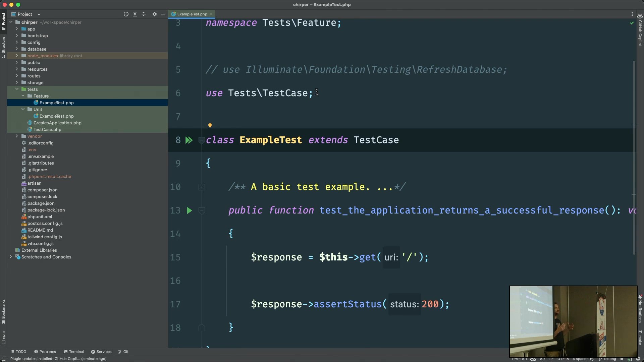Screen dimensions: 644x362
Task: Toggle fold on the ExampleTest class
Action: point(202,140)
